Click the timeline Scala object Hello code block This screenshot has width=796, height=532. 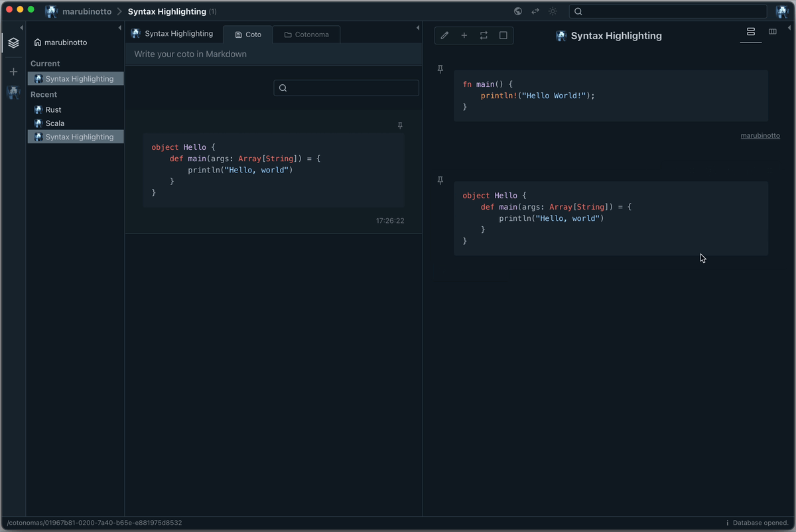(x=273, y=170)
